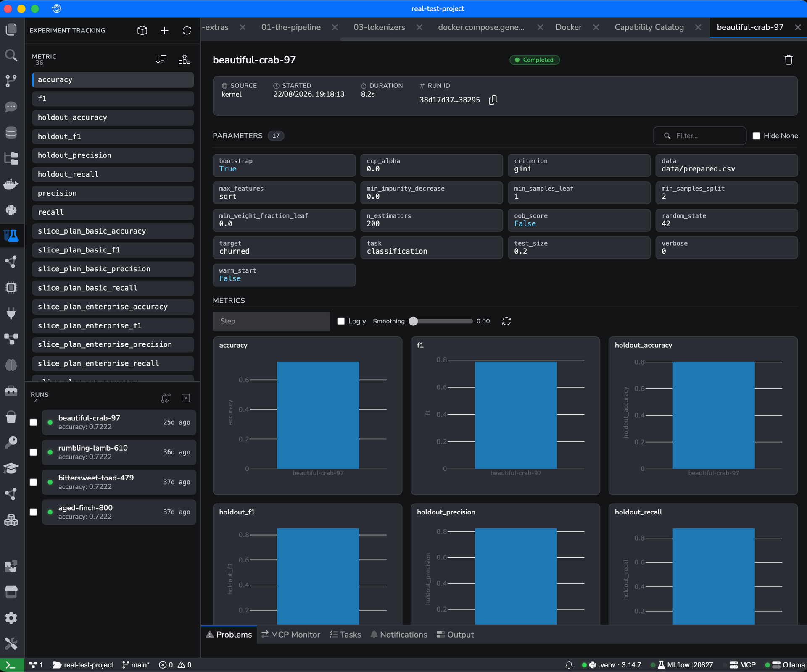Click the metric sort order icon
Image resolution: width=807 pixels, height=672 pixels.
click(x=161, y=60)
